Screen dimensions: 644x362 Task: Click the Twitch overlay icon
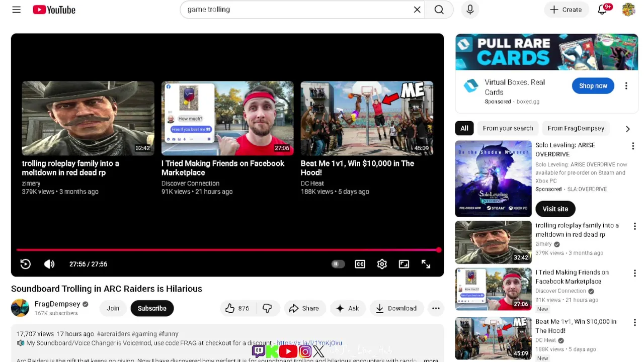259,351
